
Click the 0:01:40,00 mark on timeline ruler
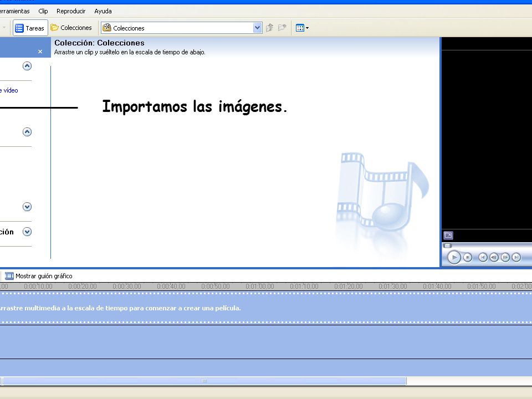click(437, 287)
